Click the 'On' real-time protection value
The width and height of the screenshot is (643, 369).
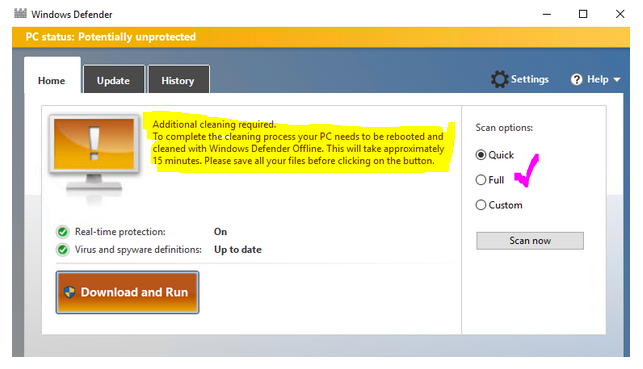pos(220,232)
